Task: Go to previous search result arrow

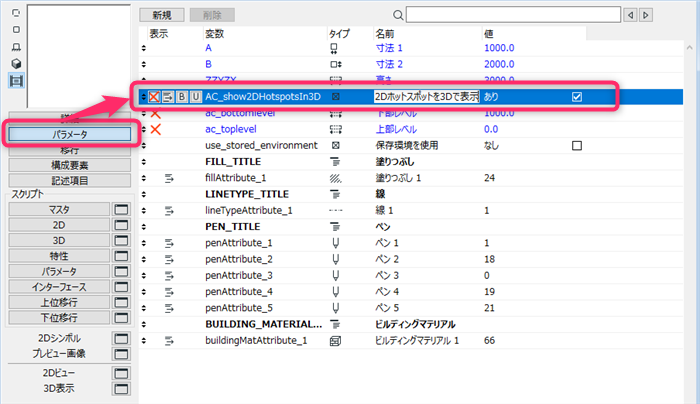Action: (x=630, y=15)
